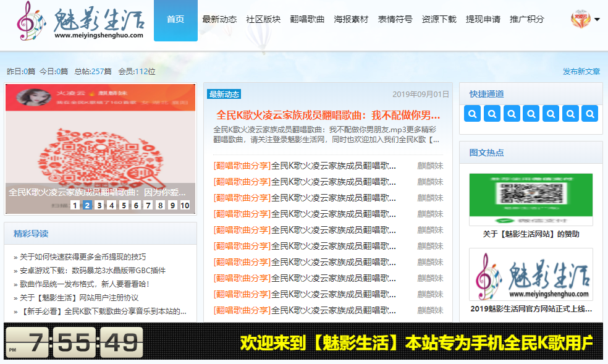Open the 提现申请 menu item

[483, 20]
